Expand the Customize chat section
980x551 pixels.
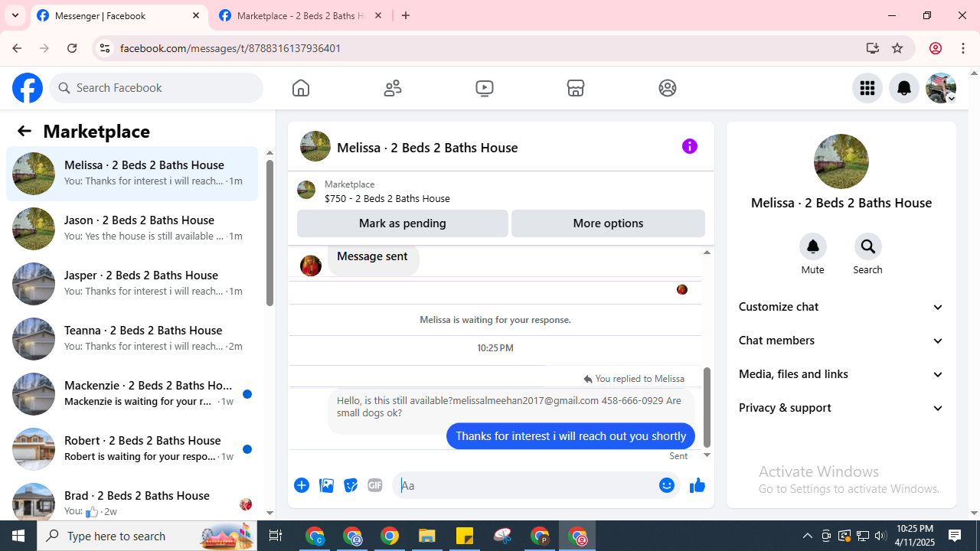[841, 307]
